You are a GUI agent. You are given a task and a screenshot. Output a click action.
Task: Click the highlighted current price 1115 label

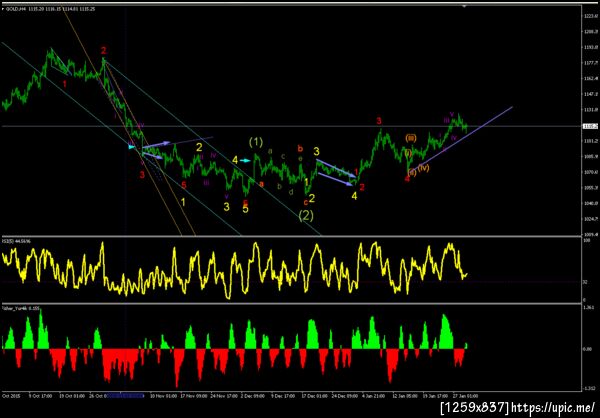click(x=590, y=126)
